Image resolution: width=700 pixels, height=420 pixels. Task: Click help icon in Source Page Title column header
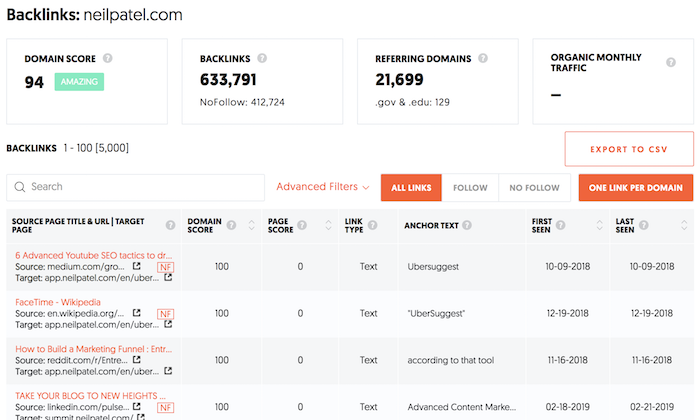[x=171, y=225]
